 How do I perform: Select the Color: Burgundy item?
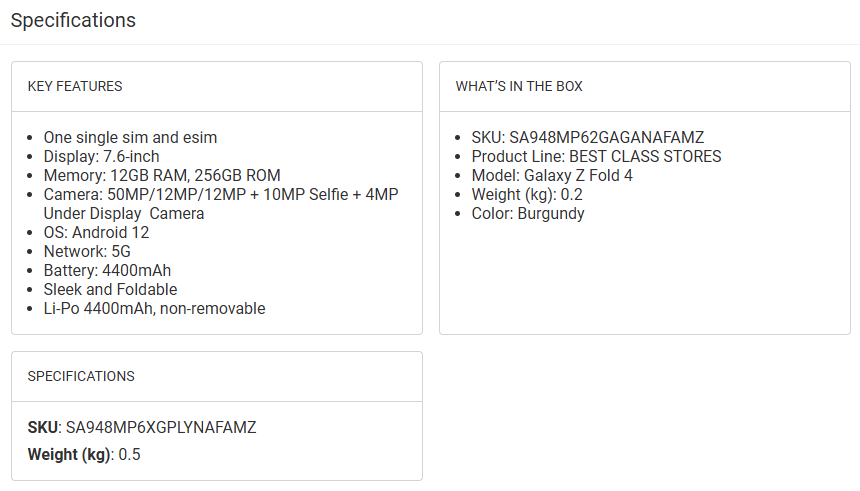[528, 213]
